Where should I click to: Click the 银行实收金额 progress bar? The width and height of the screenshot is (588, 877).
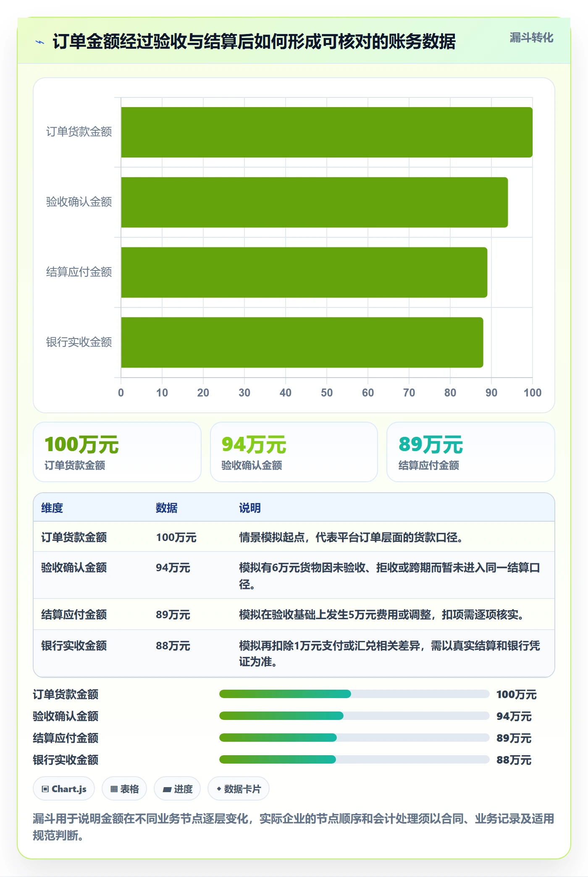coord(354,759)
